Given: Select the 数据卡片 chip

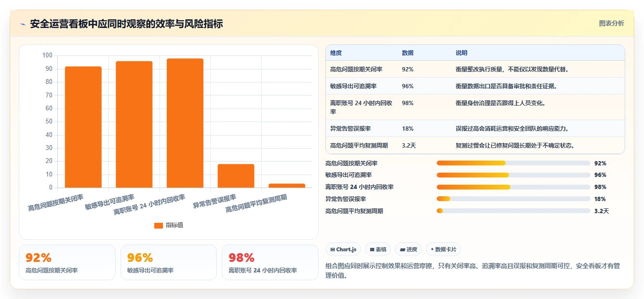Looking at the screenshot, I should coord(443,249).
